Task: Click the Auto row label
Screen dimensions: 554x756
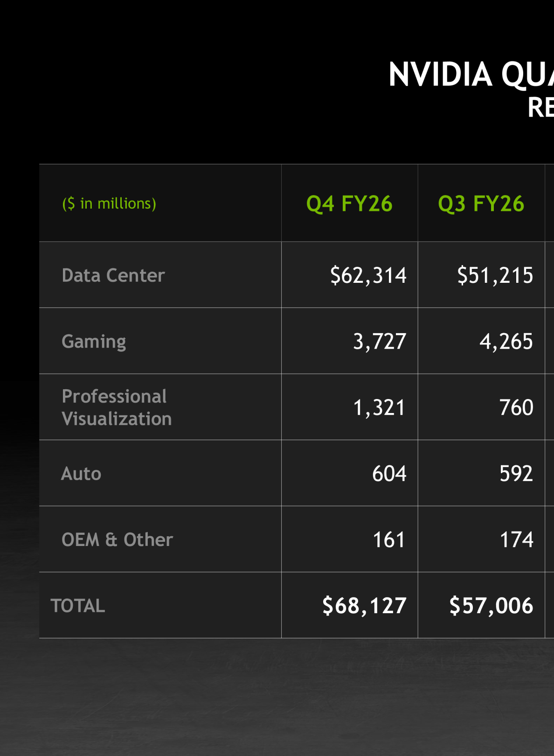Action: 81,474
